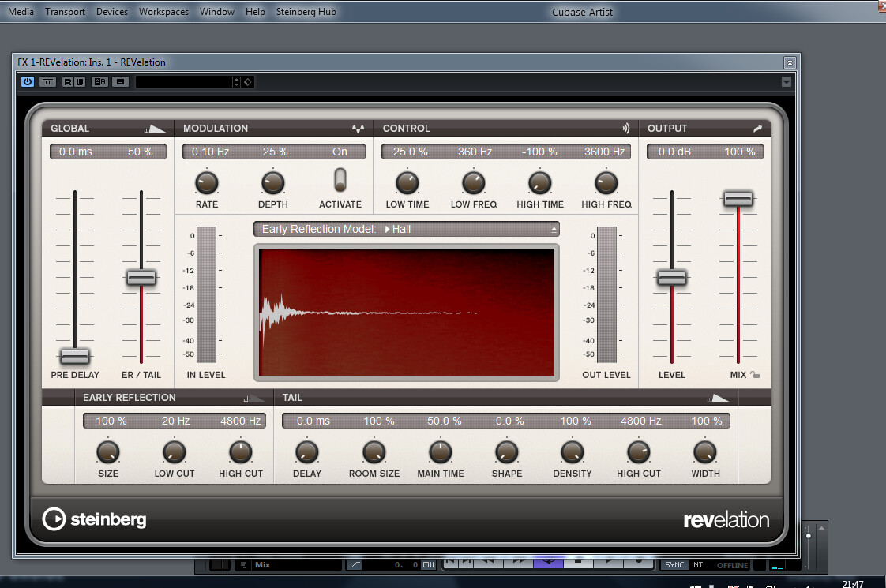Click the CONTROL section speaker icon

click(x=626, y=129)
